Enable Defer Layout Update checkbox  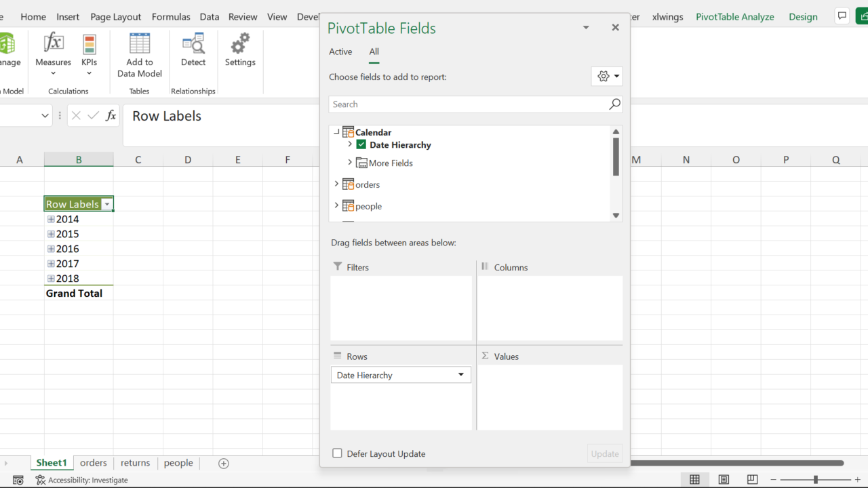(337, 453)
